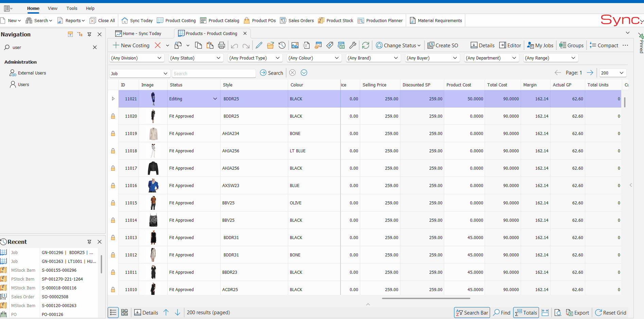Screen dimensions: 644x319
Task: Click the Export button
Action: [577, 313]
